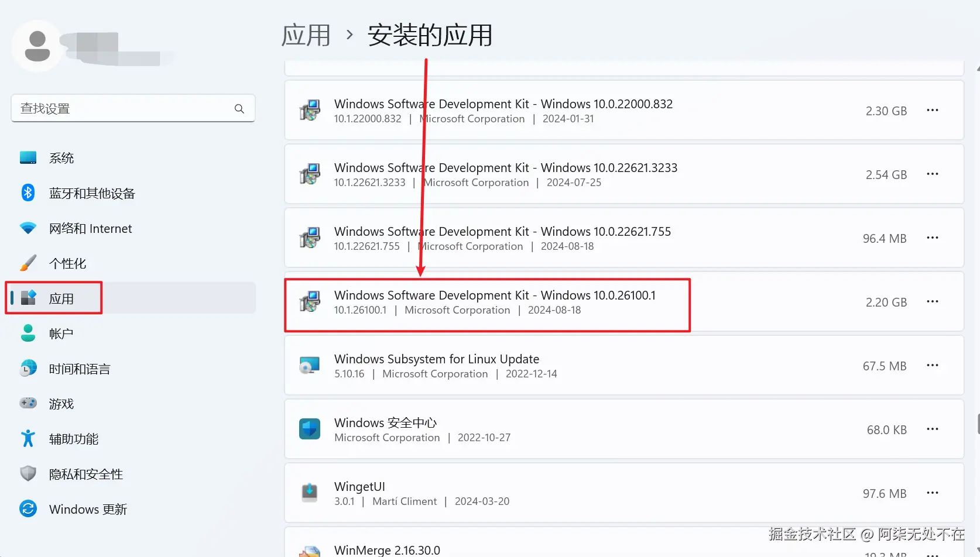Click the Windows 安全中心 shield icon
The image size is (980, 557).
tap(310, 429)
